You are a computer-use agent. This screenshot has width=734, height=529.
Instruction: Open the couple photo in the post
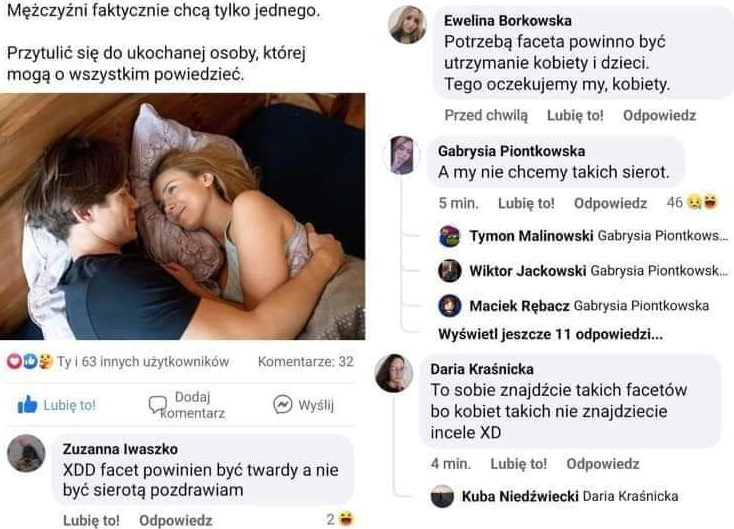click(182, 215)
